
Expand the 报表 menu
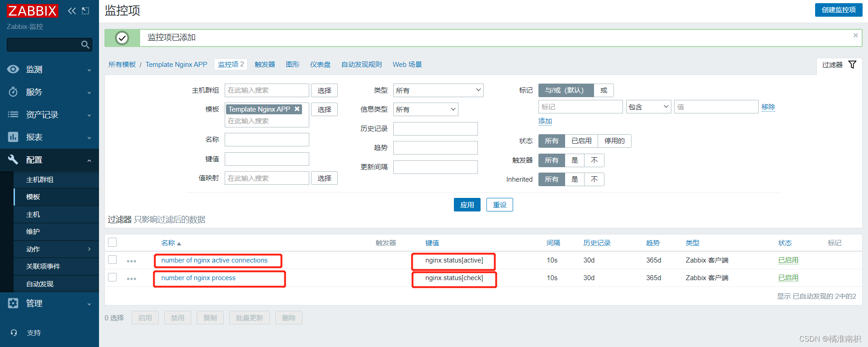pos(89,138)
